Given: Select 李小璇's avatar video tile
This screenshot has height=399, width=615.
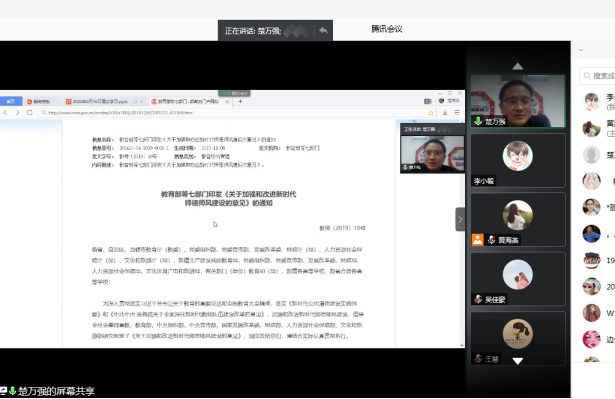Looking at the screenshot, I should click(518, 160).
